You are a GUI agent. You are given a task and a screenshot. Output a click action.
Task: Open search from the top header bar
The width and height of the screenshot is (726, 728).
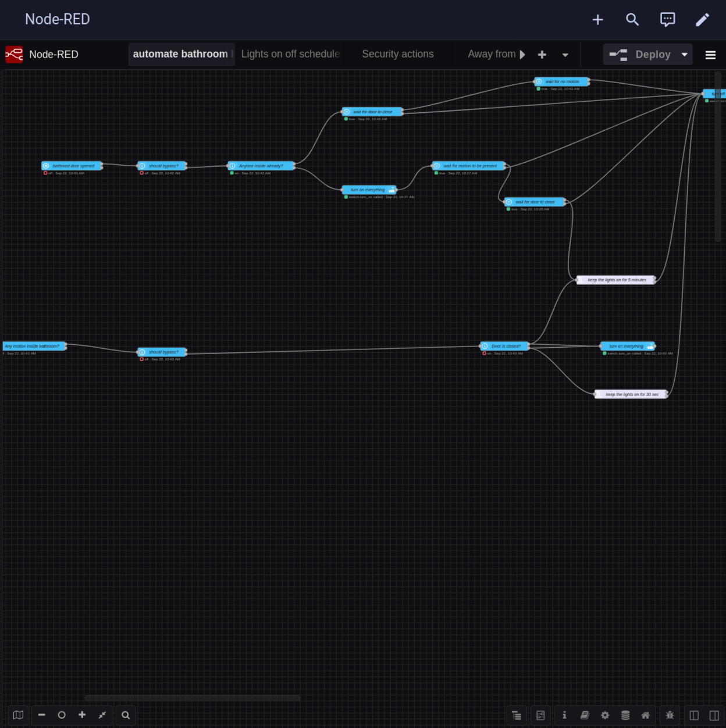point(632,20)
